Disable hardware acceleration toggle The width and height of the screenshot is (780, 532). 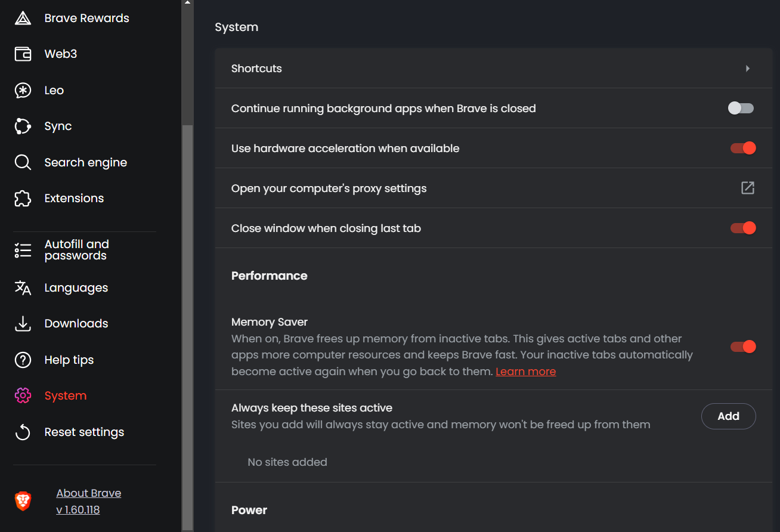click(743, 148)
